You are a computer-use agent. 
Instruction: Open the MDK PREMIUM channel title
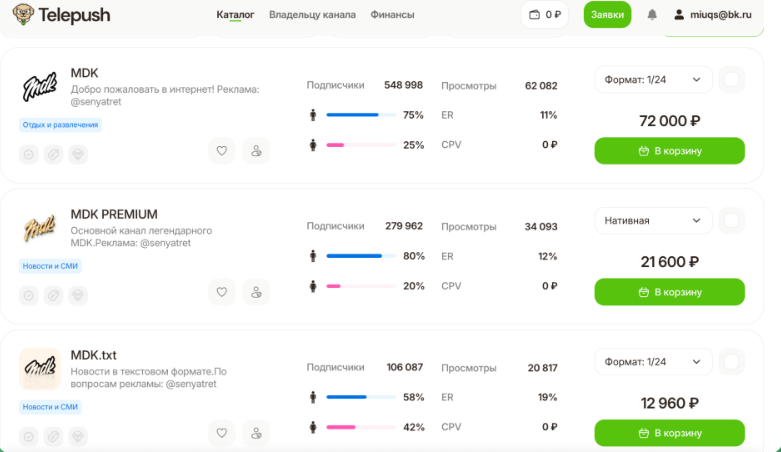pos(114,214)
